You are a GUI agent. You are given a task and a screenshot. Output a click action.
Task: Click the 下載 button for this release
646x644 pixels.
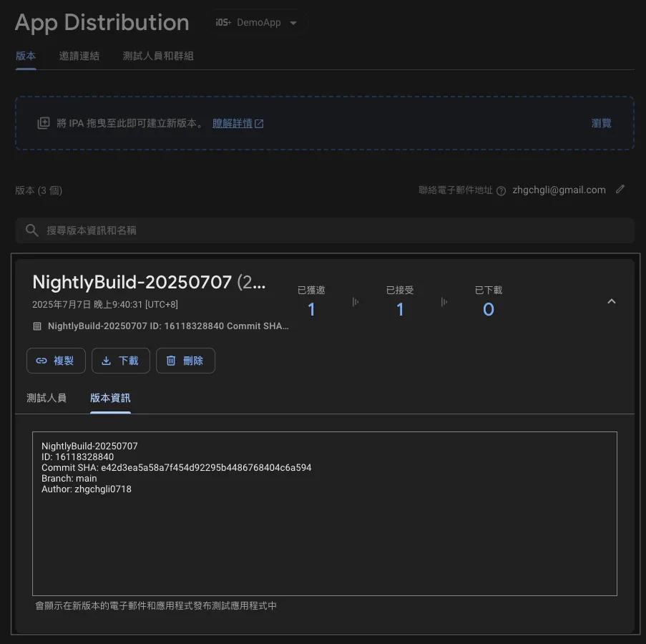click(x=120, y=361)
